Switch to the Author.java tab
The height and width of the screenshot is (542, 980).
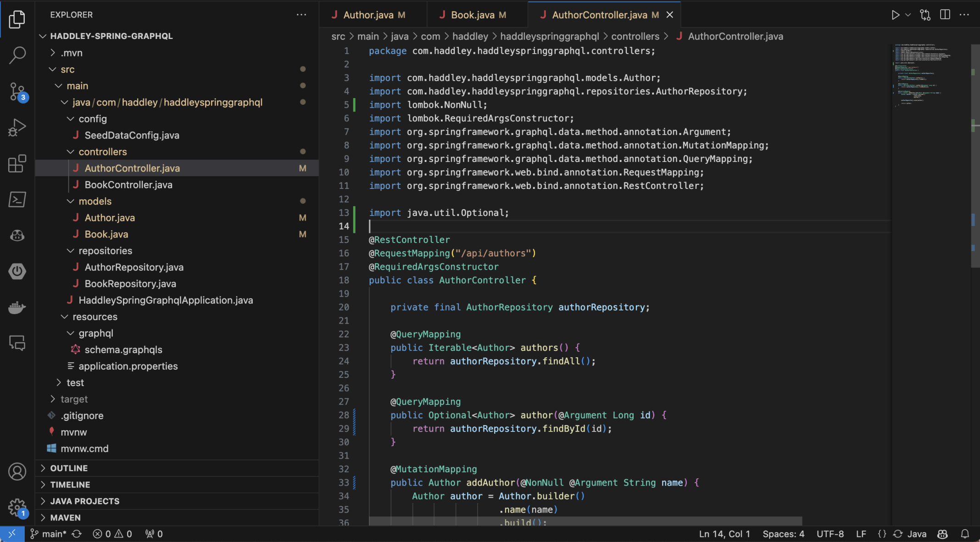point(368,15)
